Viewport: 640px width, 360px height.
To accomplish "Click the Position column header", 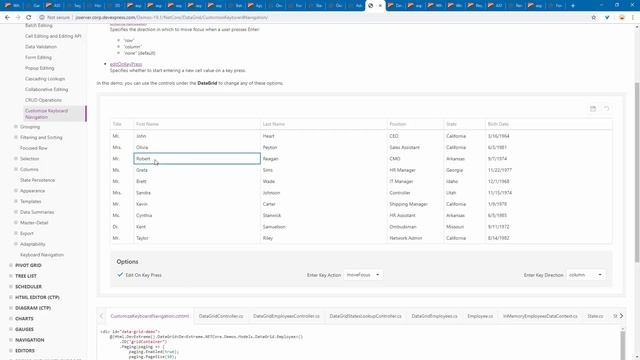I will pyautogui.click(x=415, y=124).
